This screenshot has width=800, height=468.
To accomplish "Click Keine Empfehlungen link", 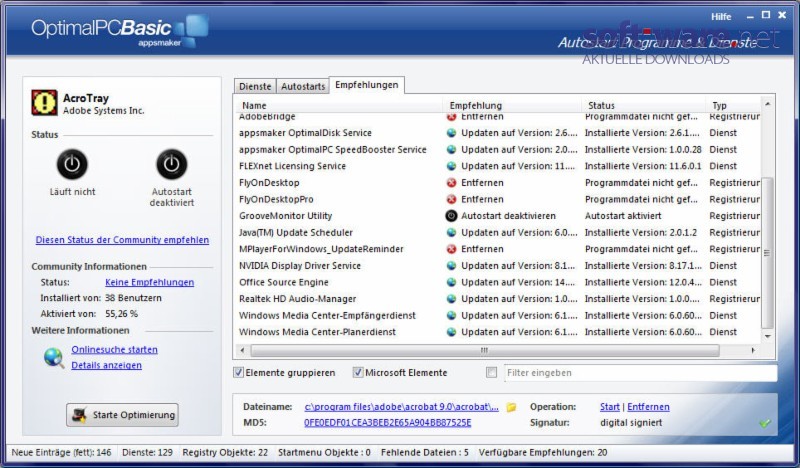I will 149,282.
